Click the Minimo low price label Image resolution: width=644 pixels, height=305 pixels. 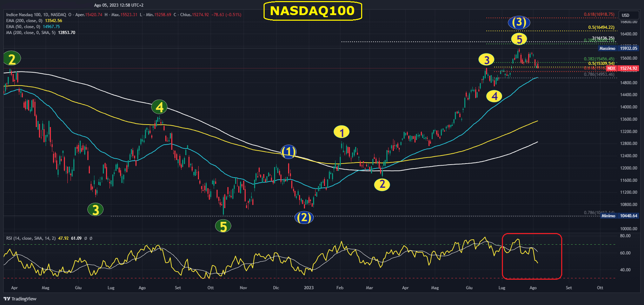pos(608,216)
